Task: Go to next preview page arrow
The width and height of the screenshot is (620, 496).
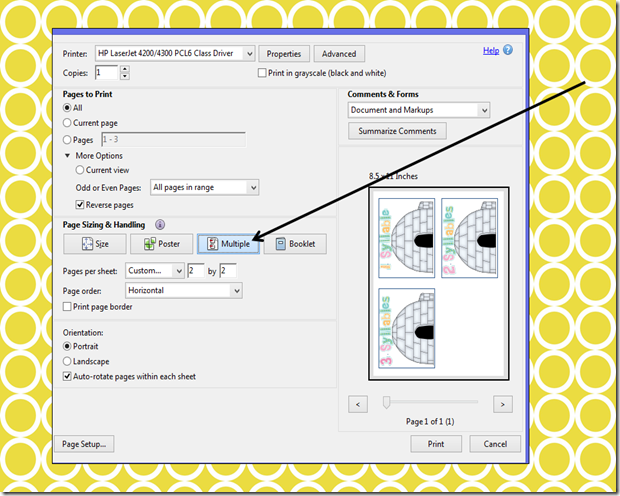Action: tap(503, 404)
